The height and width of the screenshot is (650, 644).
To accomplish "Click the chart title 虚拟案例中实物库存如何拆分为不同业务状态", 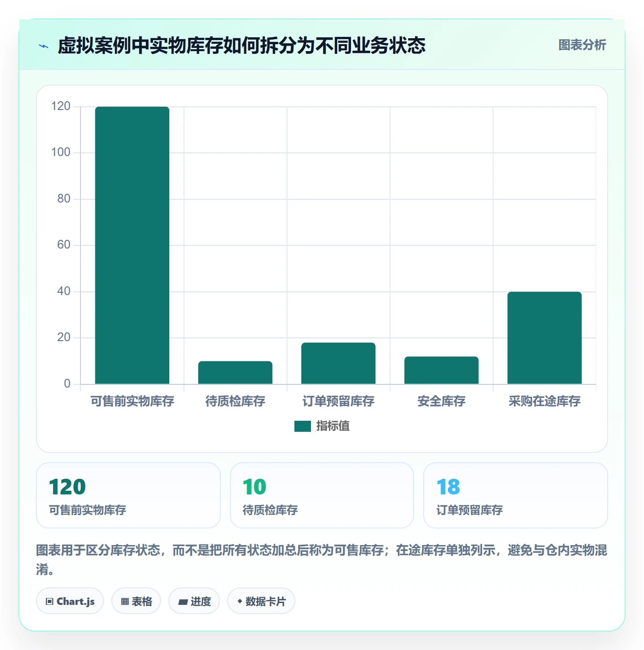I will click(x=241, y=46).
